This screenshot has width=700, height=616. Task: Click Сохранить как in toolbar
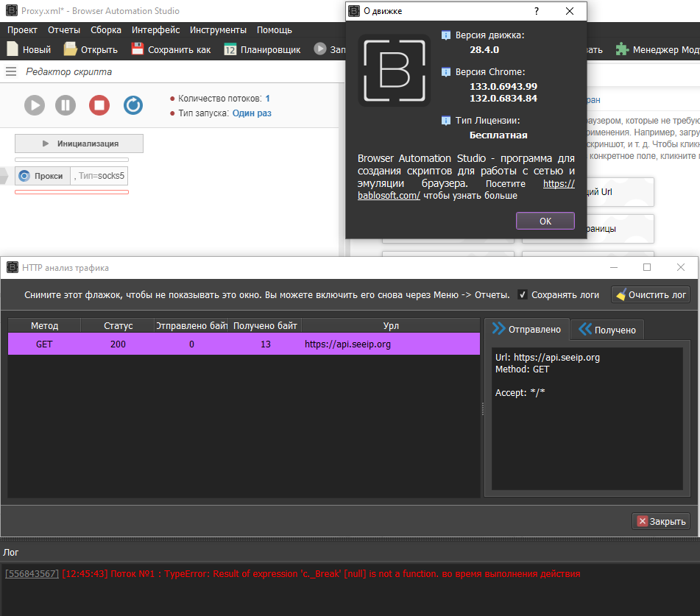click(171, 49)
